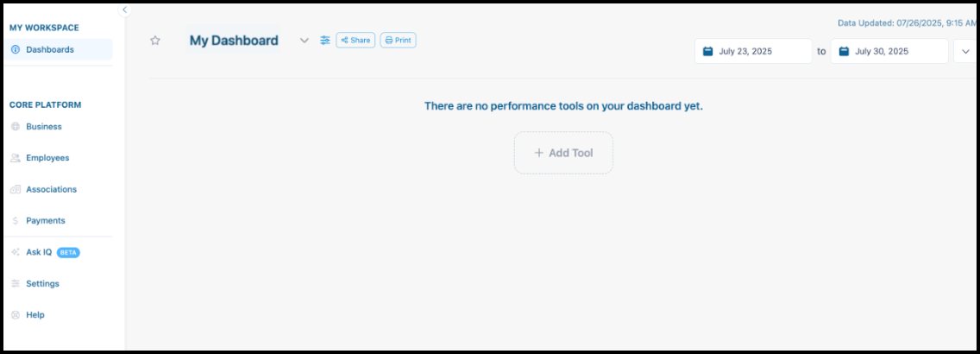Expand the My Dashboard dropdown chevron
Image resolution: width=980 pixels, height=354 pixels.
click(305, 41)
